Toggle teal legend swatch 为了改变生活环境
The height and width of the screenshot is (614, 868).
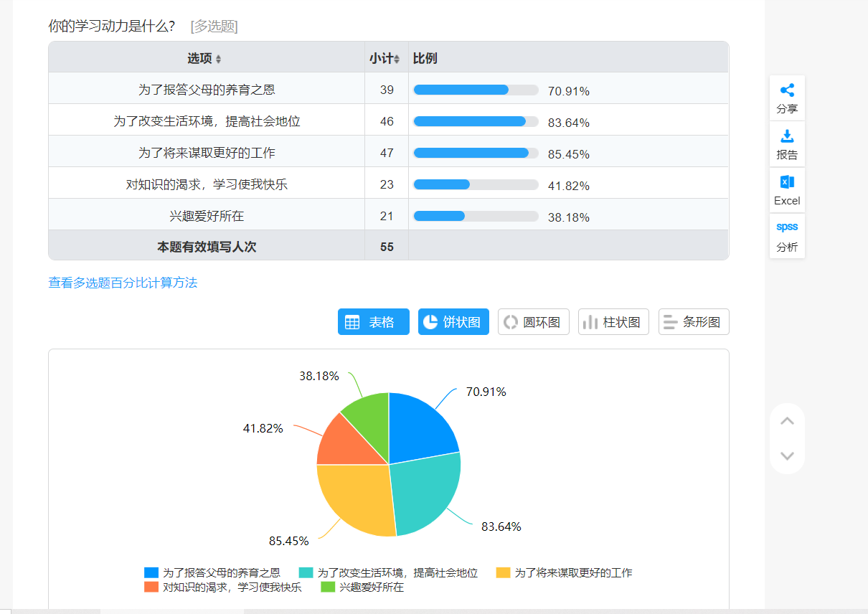[x=306, y=572]
